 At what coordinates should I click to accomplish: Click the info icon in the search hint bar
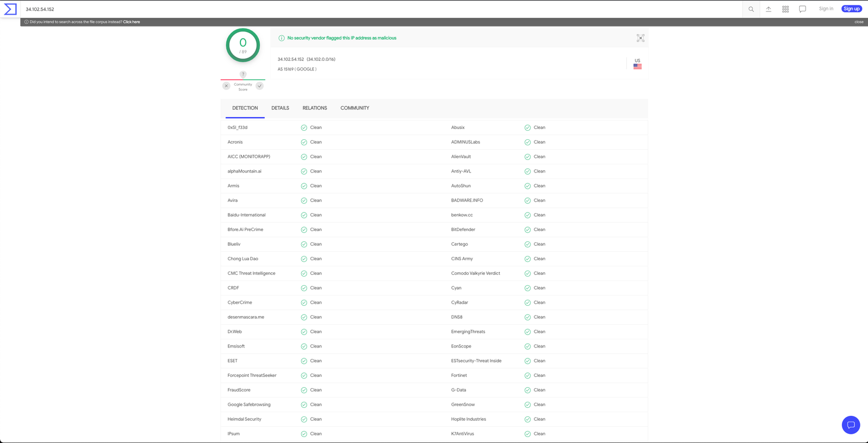click(x=27, y=22)
